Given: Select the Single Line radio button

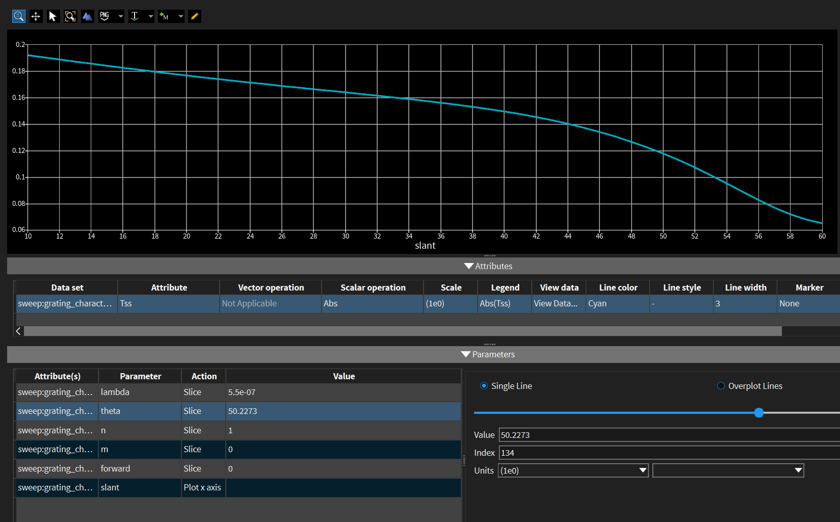Looking at the screenshot, I should [484, 386].
